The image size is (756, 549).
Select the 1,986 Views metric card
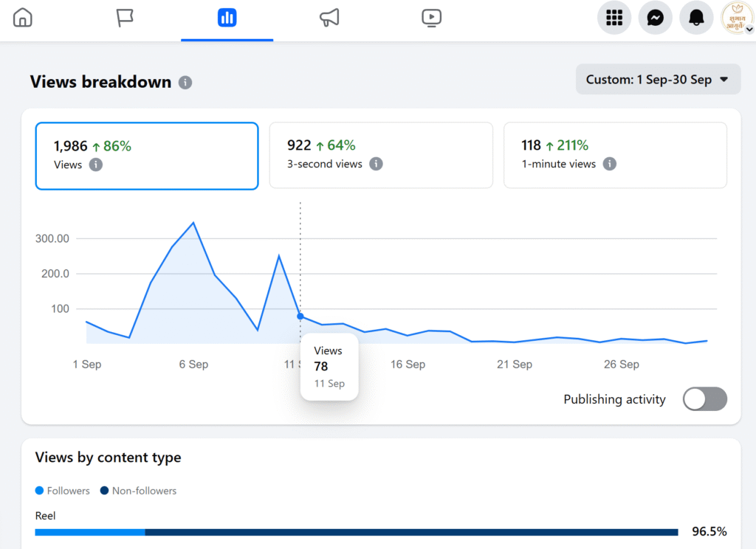click(147, 156)
